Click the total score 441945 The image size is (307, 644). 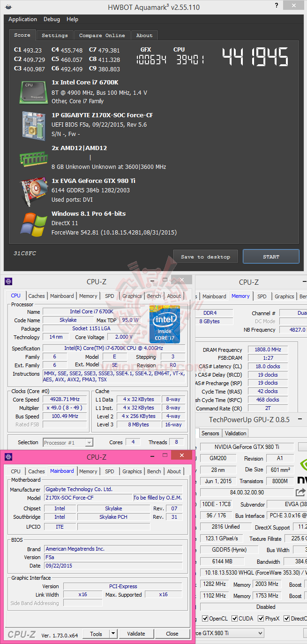[255, 57]
